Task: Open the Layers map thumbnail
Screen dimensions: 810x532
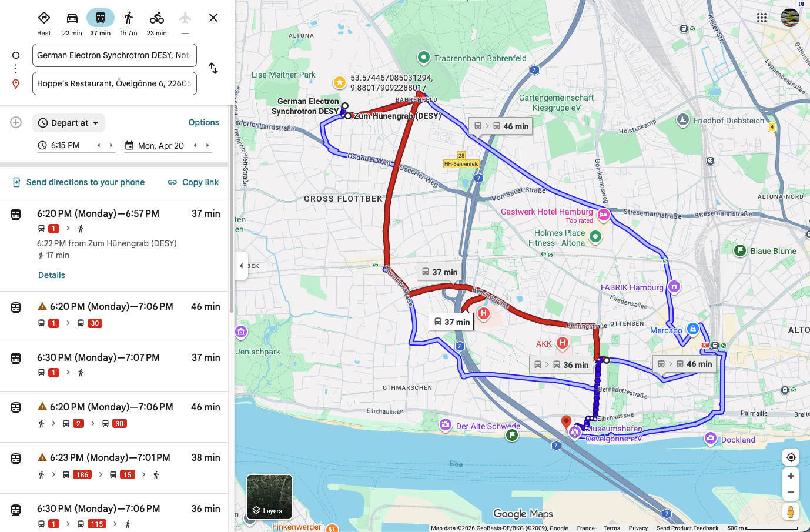Action: pyautogui.click(x=269, y=497)
